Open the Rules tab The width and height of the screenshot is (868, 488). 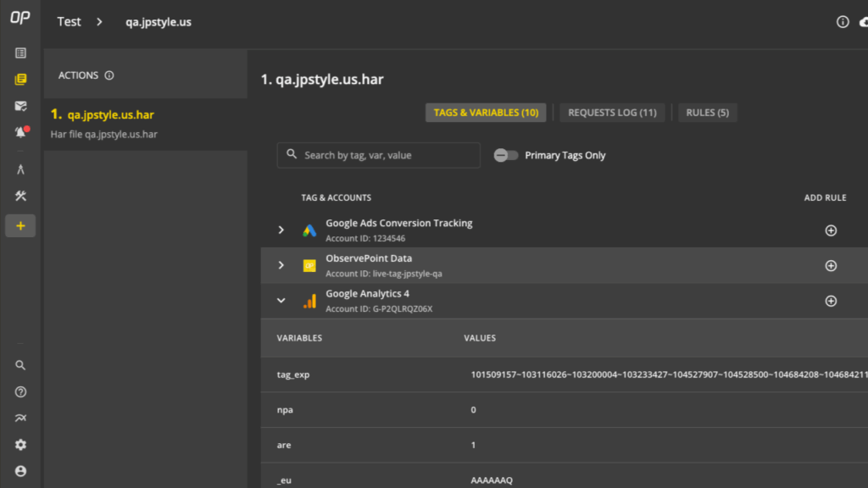coord(707,112)
